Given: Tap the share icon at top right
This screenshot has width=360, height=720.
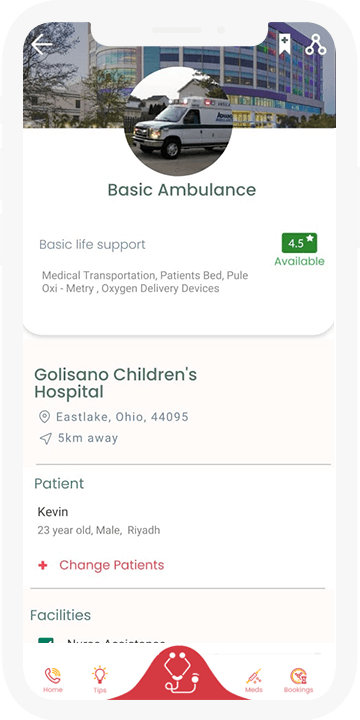Looking at the screenshot, I should coord(316,45).
